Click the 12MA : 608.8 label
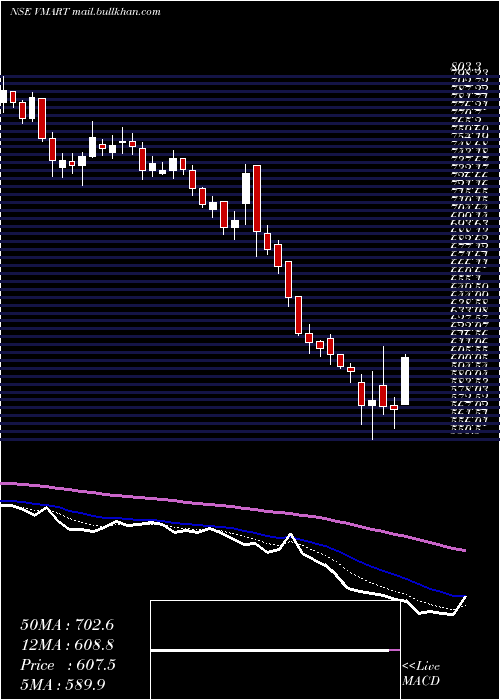 click(67, 645)
